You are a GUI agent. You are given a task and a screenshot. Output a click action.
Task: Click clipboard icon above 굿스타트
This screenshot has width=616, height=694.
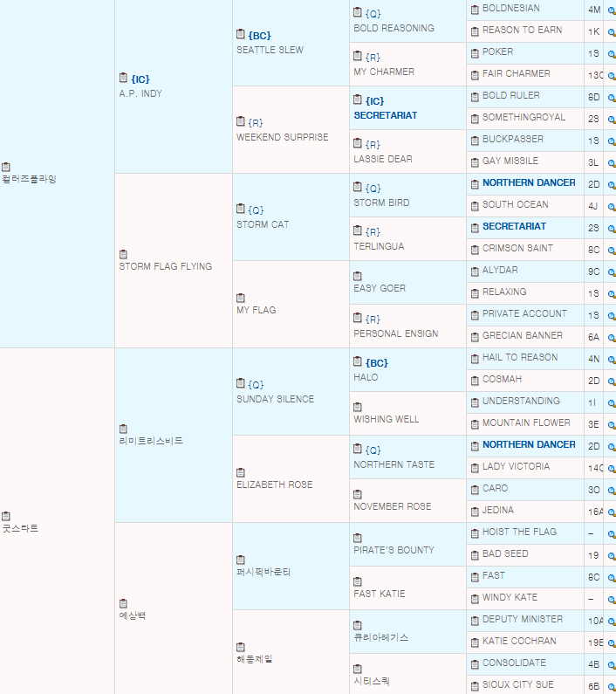click(x=6, y=516)
